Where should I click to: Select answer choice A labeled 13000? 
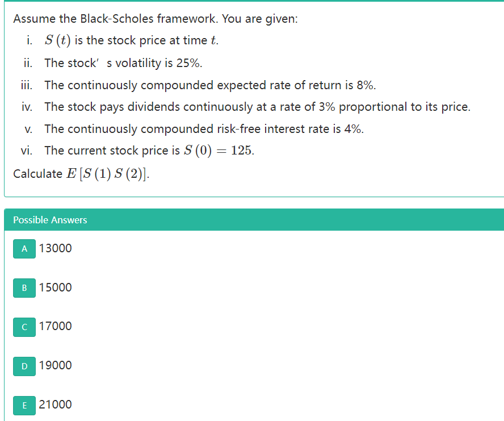click(x=55, y=249)
